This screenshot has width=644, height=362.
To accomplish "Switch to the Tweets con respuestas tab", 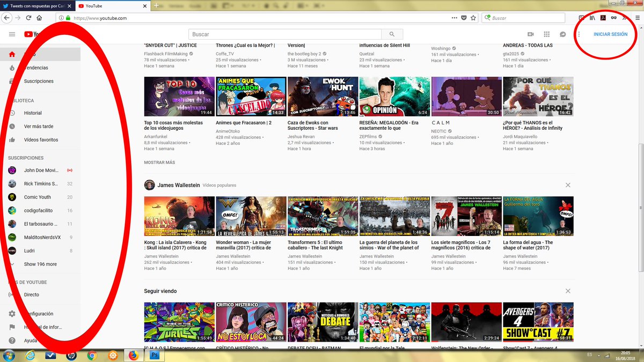I will click(x=37, y=5).
